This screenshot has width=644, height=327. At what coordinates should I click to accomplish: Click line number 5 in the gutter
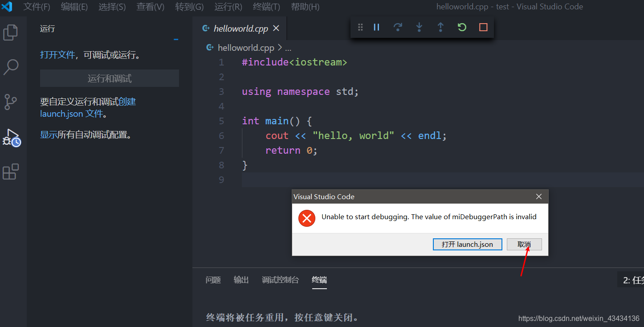[x=221, y=121]
